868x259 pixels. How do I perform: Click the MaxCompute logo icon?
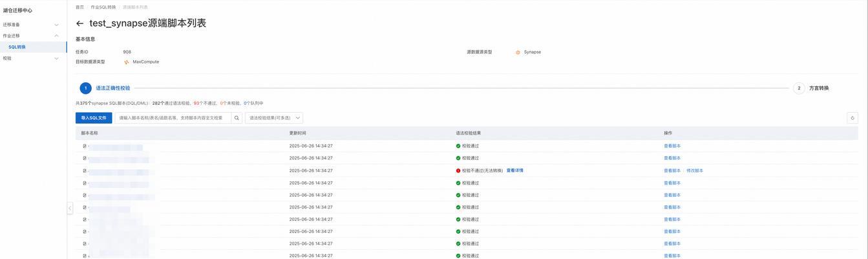click(x=127, y=62)
